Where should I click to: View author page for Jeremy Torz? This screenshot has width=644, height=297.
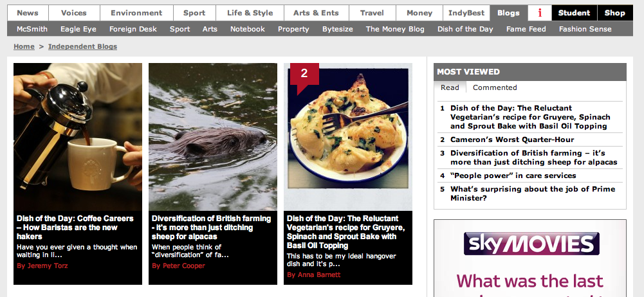(x=42, y=266)
